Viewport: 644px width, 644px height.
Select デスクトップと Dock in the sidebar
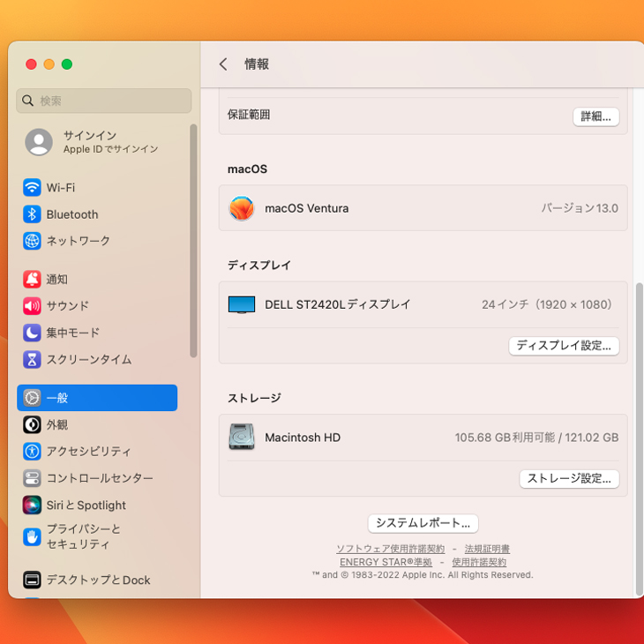[97, 580]
